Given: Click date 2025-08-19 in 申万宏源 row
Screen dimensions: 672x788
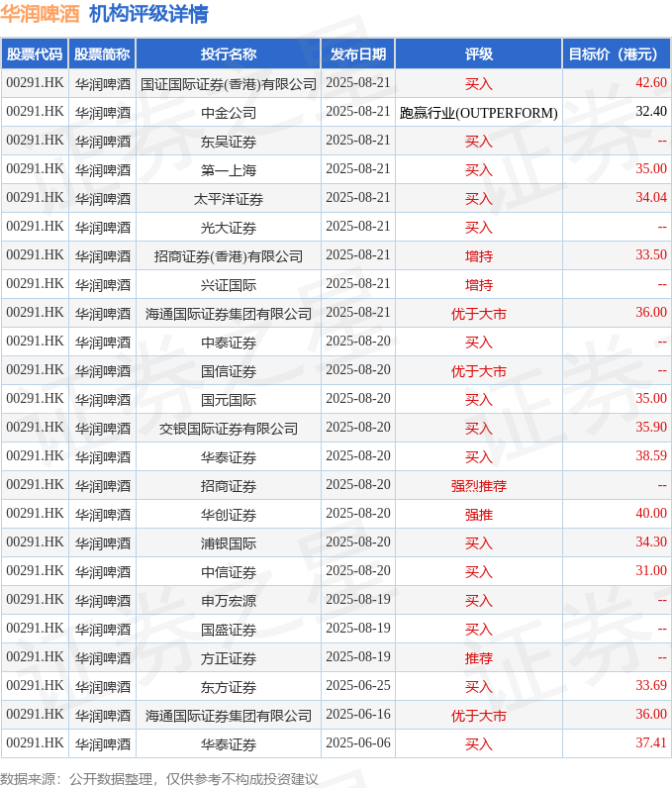Looking at the screenshot, I should (x=358, y=599).
